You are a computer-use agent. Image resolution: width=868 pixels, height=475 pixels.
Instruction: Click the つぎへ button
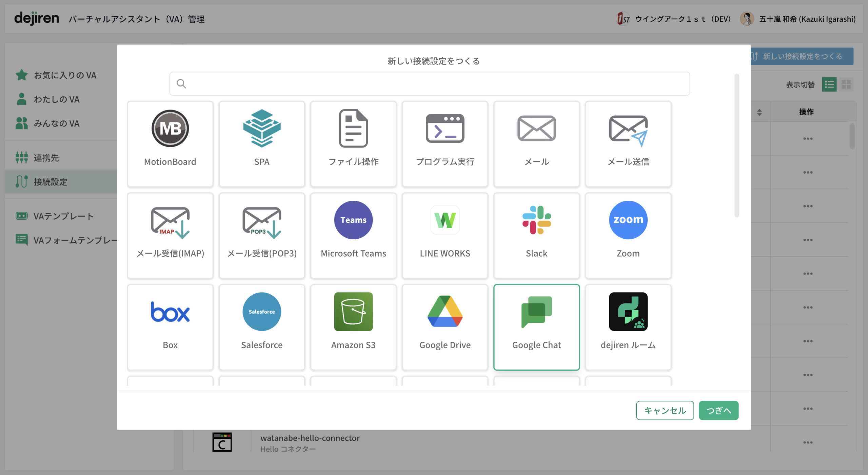coord(718,410)
